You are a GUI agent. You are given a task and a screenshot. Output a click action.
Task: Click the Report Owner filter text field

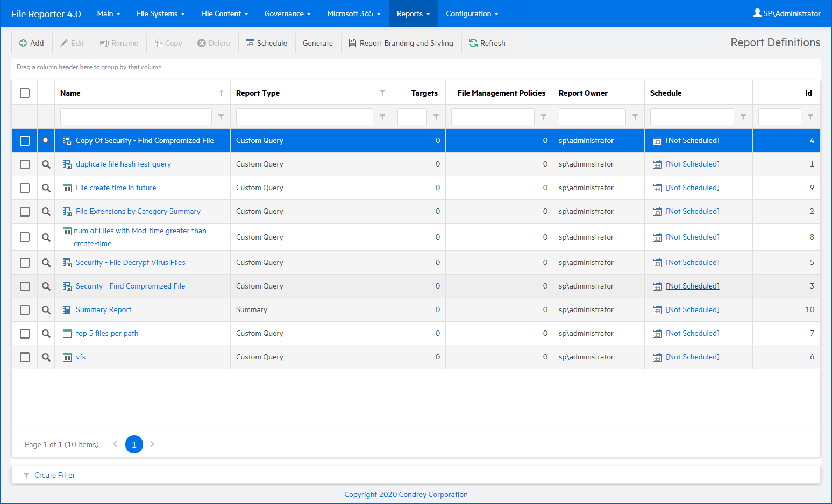(x=592, y=117)
